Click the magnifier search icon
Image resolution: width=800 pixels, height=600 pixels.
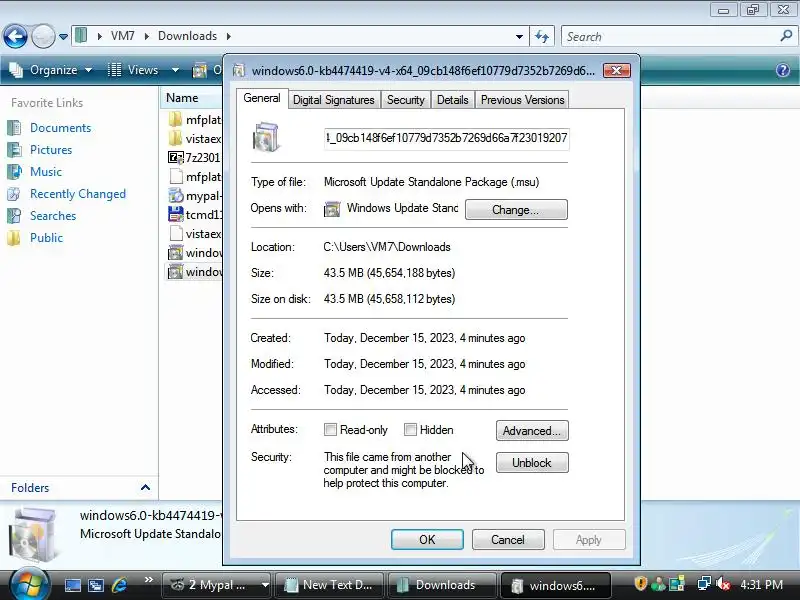(787, 36)
